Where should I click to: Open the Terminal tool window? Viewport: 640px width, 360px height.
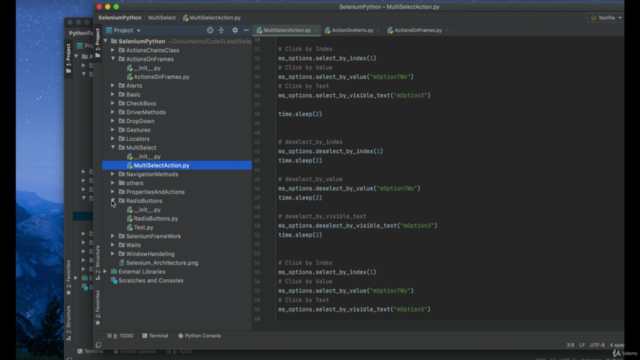[x=155, y=336]
